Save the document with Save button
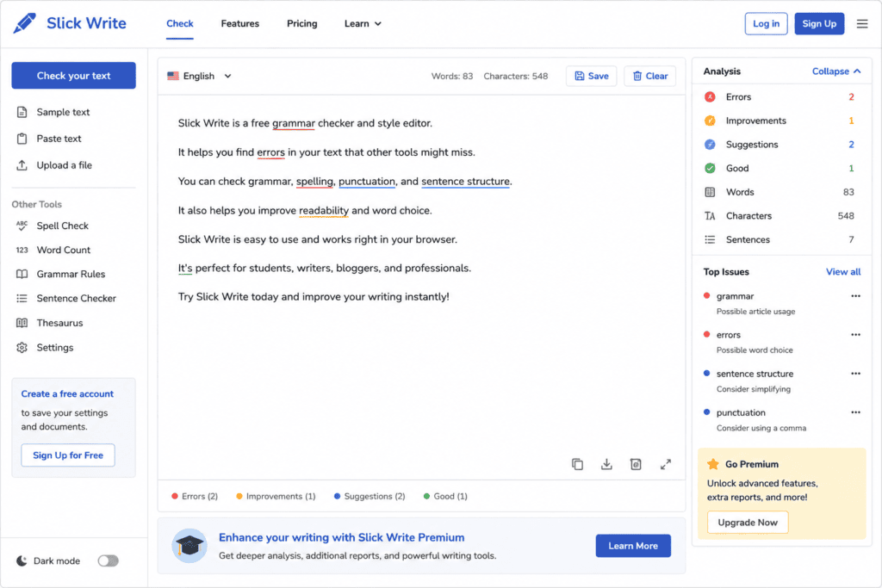The width and height of the screenshot is (882, 588). [591, 76]
